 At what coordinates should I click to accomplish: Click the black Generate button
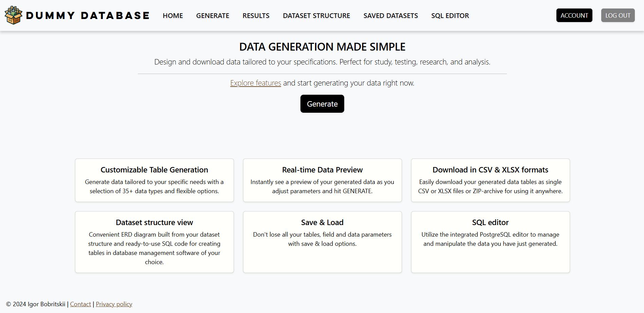[322, 104]
